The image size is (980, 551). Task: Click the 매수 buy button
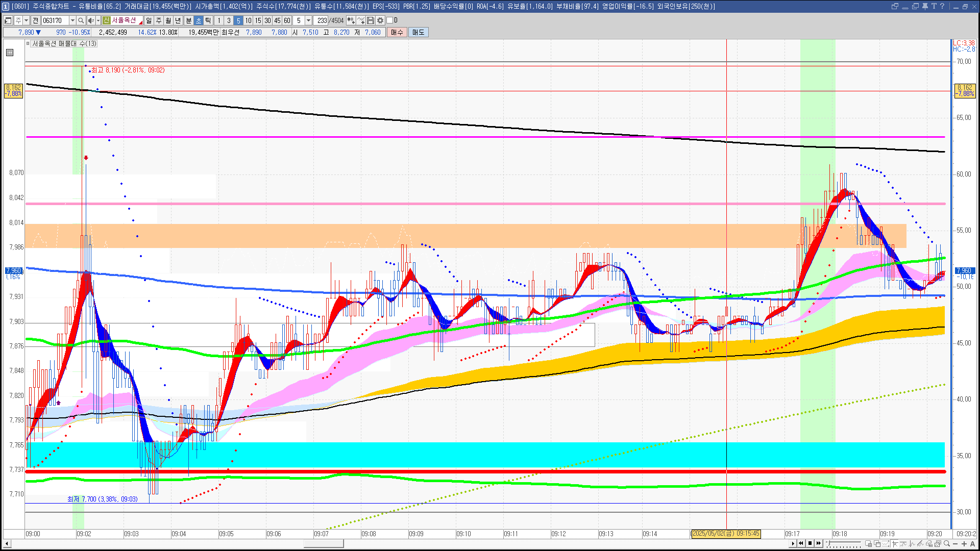pyautogui.click(x=397, y=32)
